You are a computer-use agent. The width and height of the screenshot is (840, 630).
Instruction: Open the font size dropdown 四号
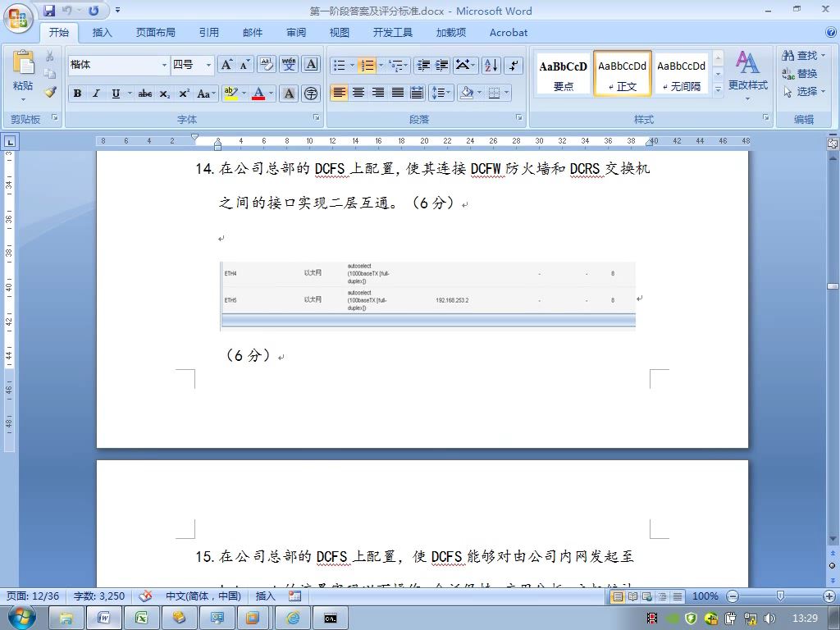(x=208, y=65)
